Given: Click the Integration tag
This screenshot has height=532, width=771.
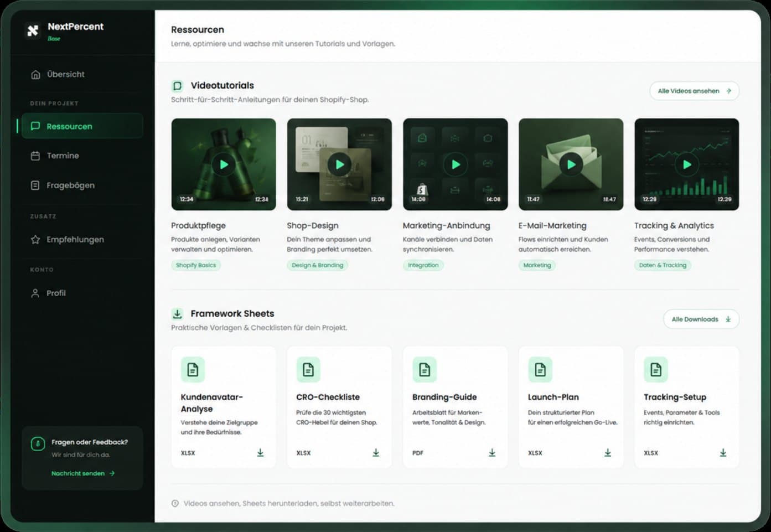Looking at the screenshot, I should [x=423, y=265].
